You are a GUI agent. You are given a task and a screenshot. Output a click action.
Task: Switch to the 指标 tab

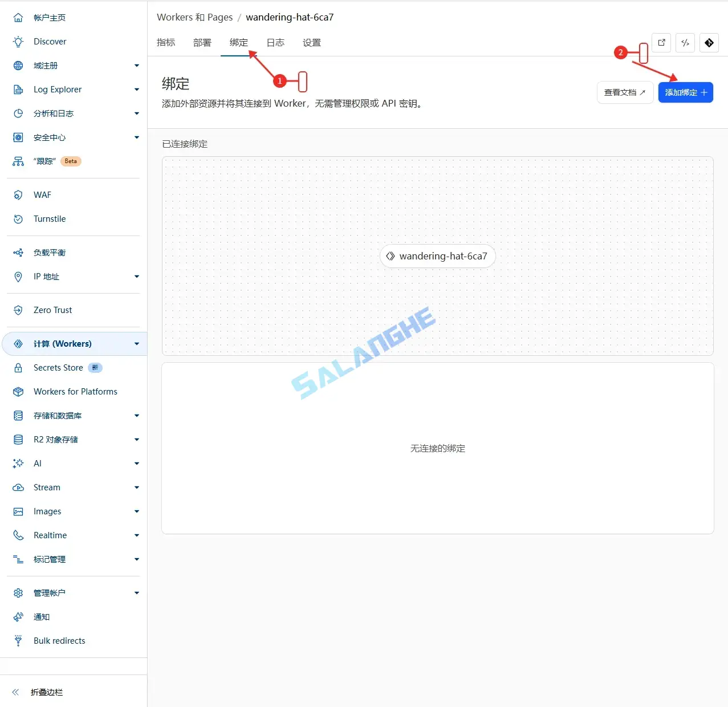pyautogui.click(x=166, y=42)
